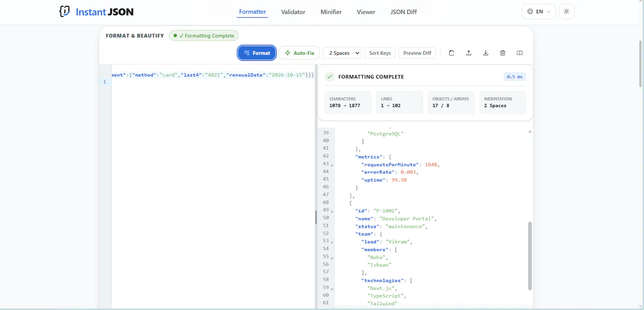
Task: Paste from clipboard using the clipboard icon
Action: click(x=452, y=53)
